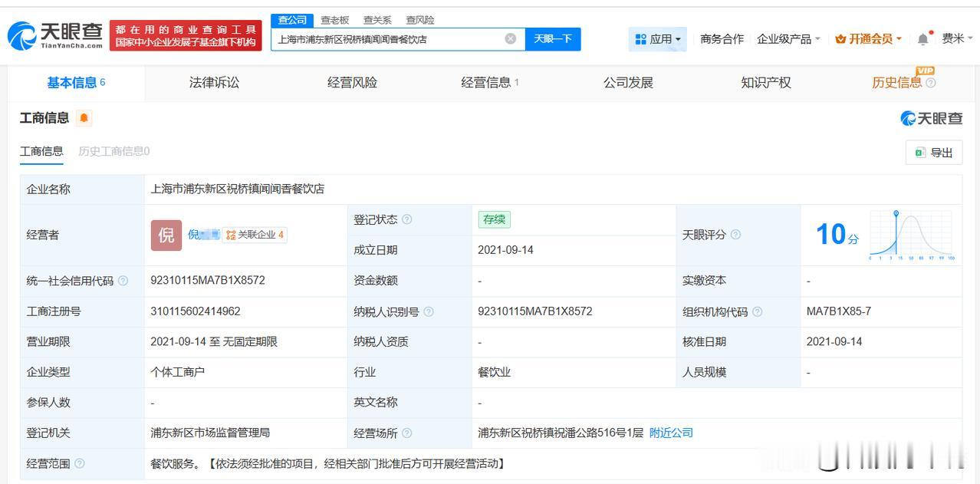
Task: Open the 应用 dropdown menu
Action: (x=658, y=39)
